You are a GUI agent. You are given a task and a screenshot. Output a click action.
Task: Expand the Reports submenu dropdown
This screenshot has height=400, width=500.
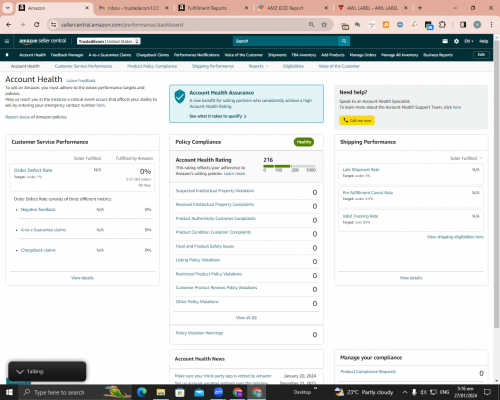[258, 66]
